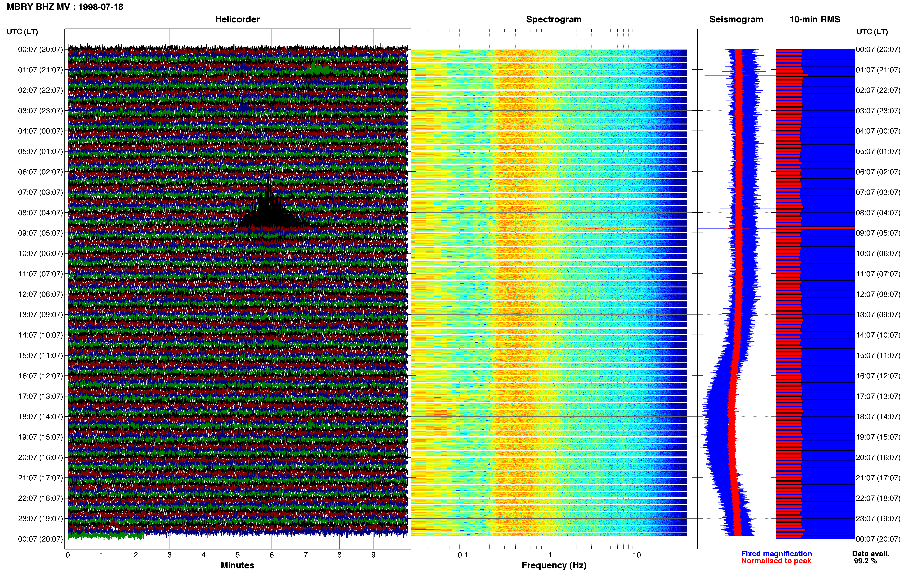Viewport: 924px width, 578px height.
Task: Click the 'Data avail.' label
Action: 870,554
